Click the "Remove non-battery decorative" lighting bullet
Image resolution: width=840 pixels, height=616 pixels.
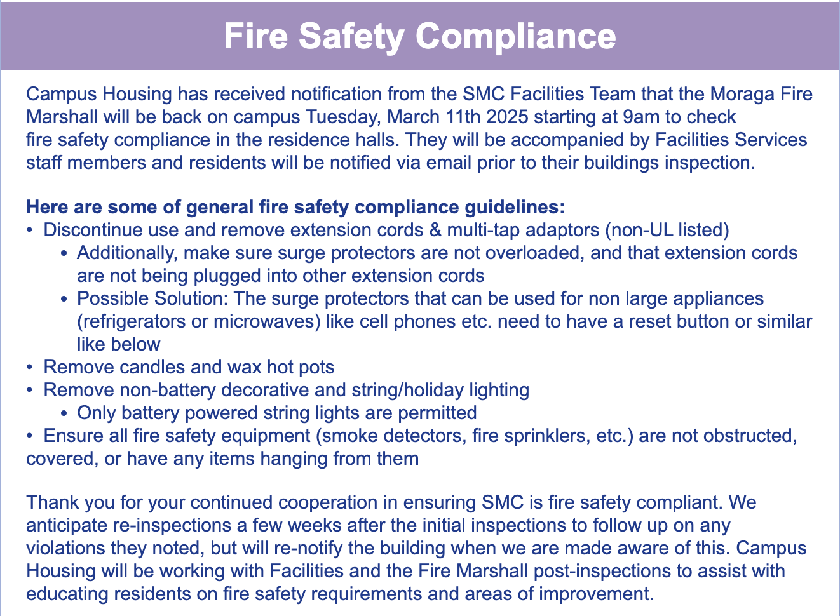(286, 390)
